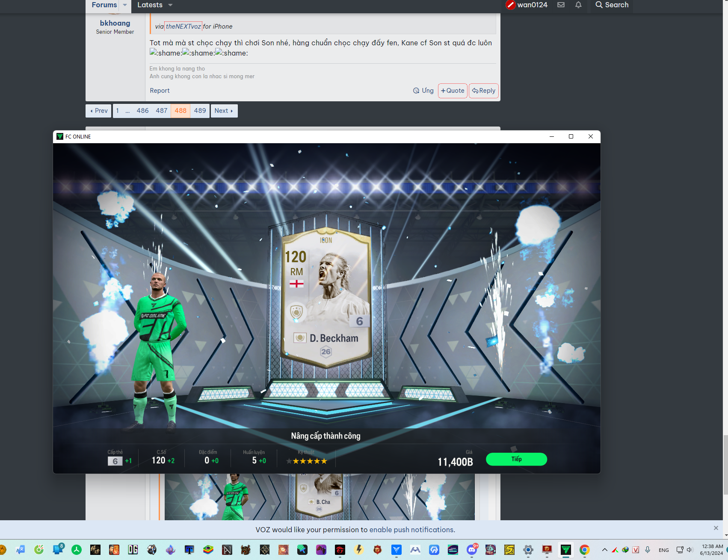Switch the ENG input language indicator
Screen dimensions: 728x560
tap(664, 550)
